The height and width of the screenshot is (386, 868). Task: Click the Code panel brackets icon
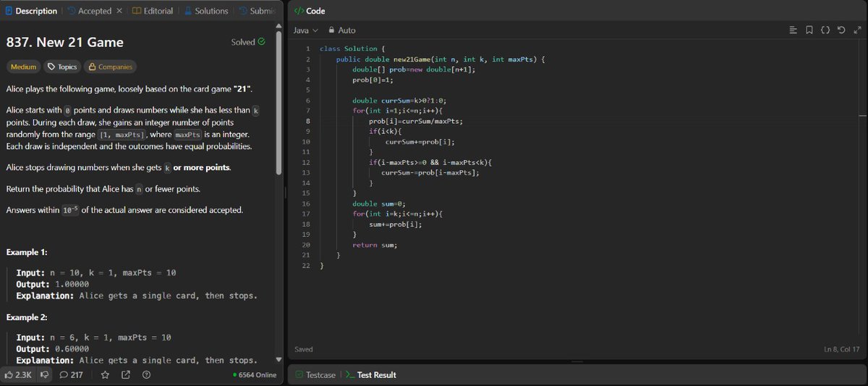(298, 11)
